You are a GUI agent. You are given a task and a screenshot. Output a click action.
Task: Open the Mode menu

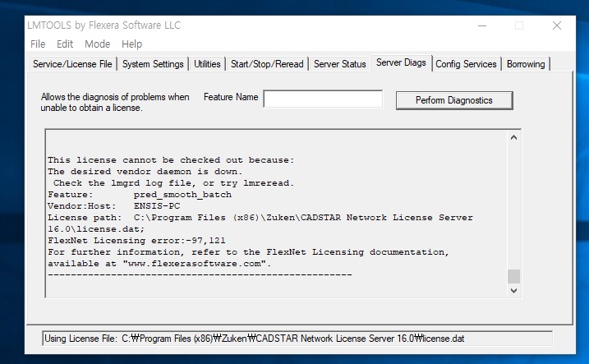[x=97, y=44]
